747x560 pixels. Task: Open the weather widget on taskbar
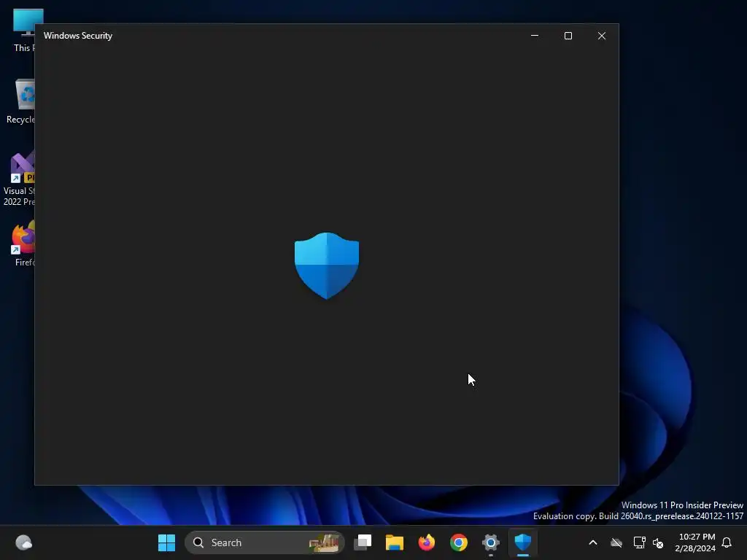(23, 542)
